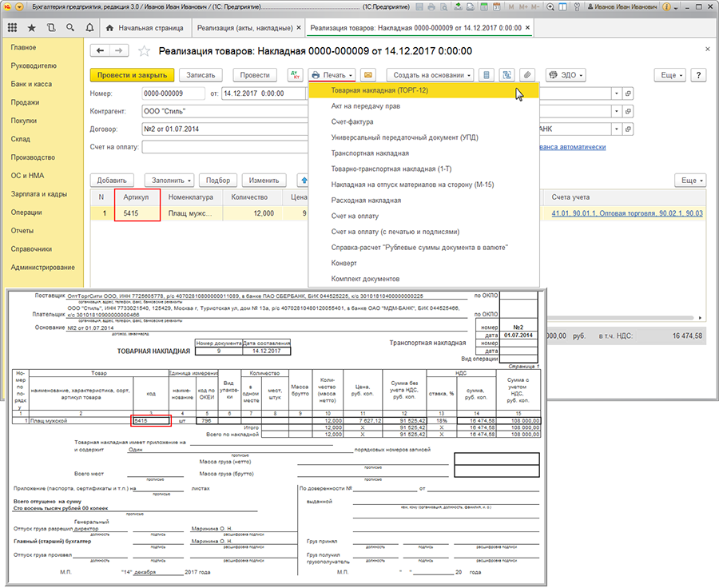Open Favorites star in top panel
719x588 pixels.
click(x=32, y=28)
